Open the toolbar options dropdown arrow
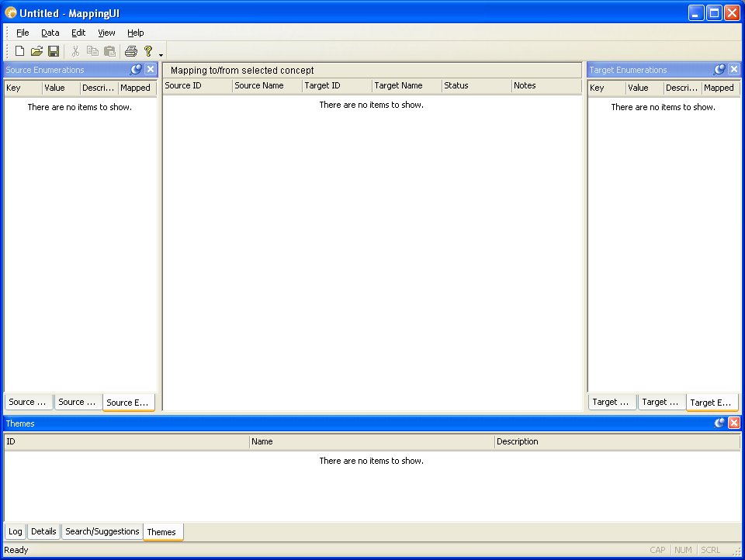 pos(161,55)
